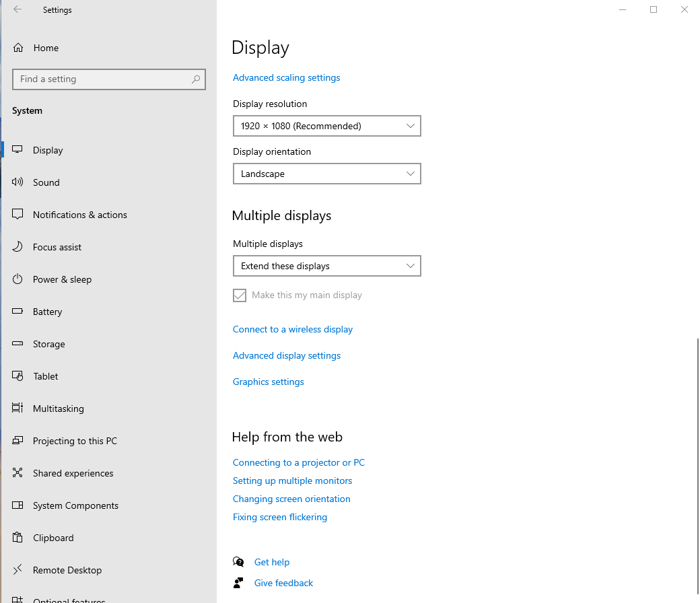Expand the Display orientation dropdown

[x=326, y=174]
